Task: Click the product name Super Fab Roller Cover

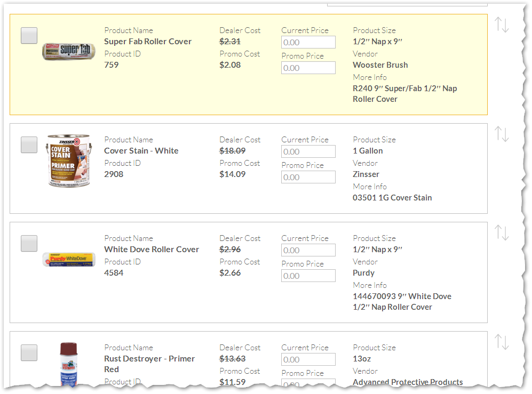Action: point(148,42)
